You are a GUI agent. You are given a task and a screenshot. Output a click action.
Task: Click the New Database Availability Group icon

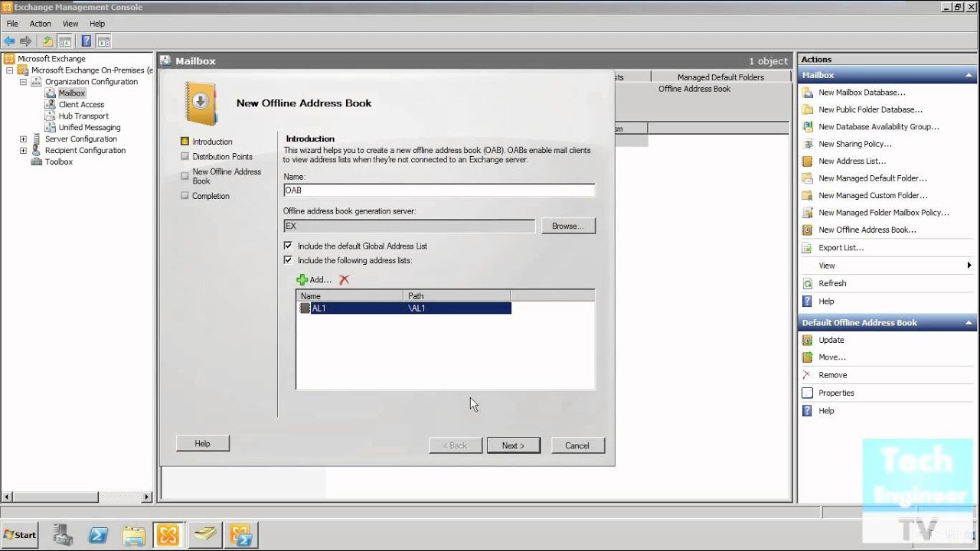coord(807,127)
